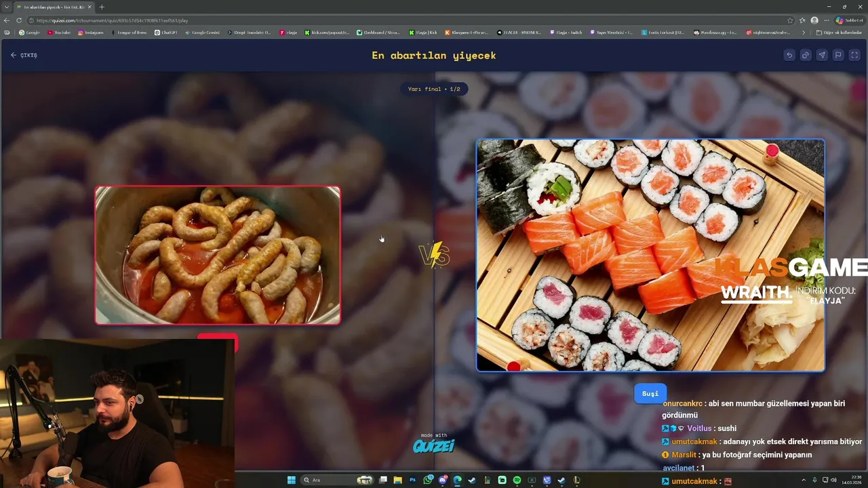Click the Quizei logo at bottom

coord(433,445)
